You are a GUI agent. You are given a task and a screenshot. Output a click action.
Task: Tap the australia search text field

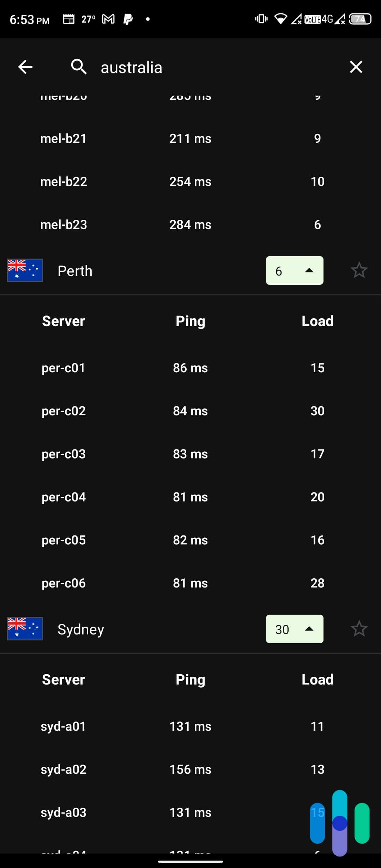tap(132, 67)
